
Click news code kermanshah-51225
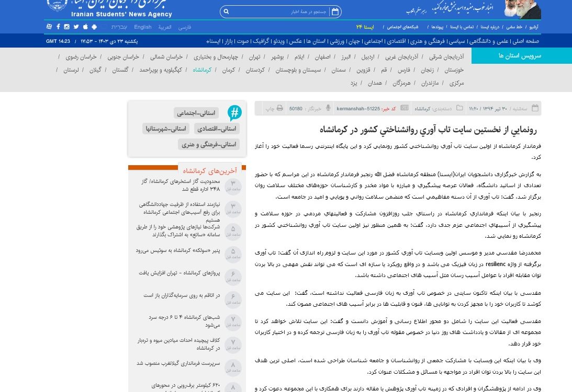click(x=358, y=109)
